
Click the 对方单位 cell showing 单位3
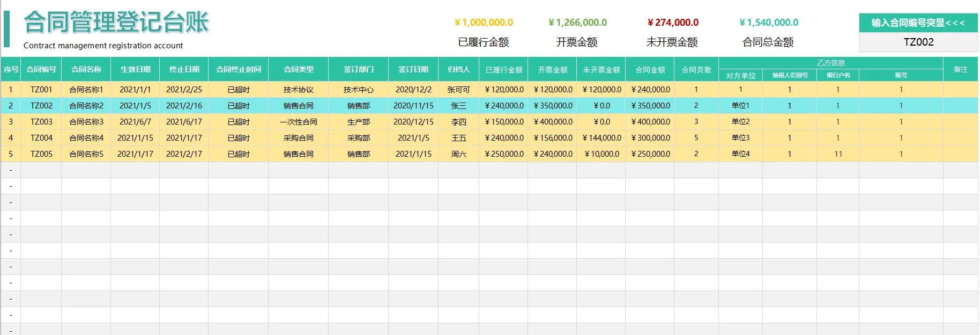(x=741, y=138)
